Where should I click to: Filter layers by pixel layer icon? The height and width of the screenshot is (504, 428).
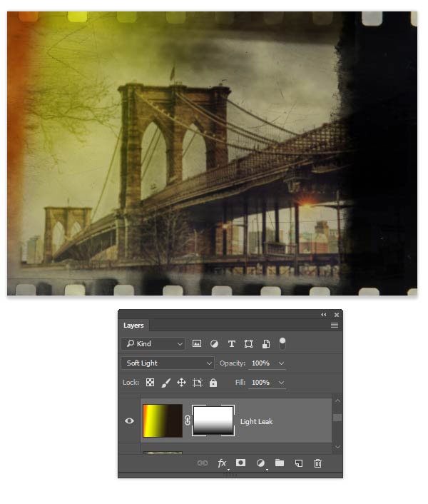[197, 343]
